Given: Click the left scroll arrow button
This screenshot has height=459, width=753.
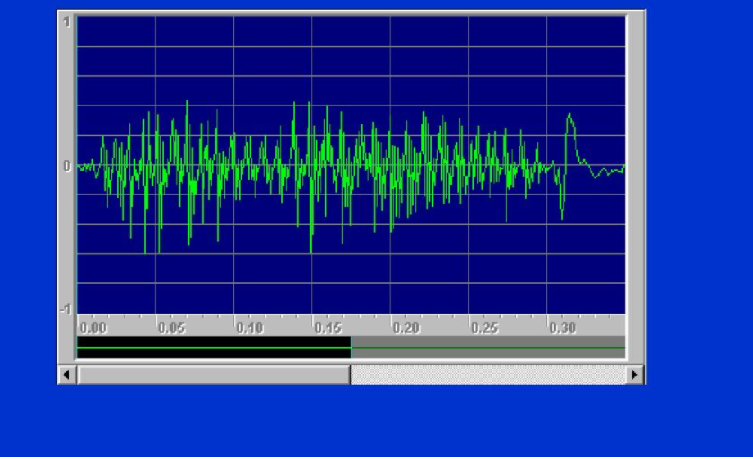Looking at the screenshot, I should click(x=67, y=374).
